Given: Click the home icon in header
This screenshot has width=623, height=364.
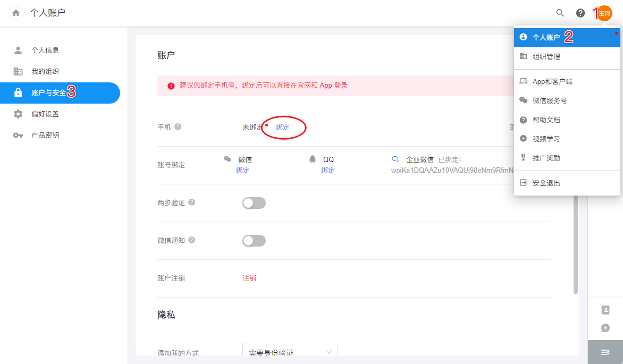Looking at the screenshot, I should (x=16, y=13).
